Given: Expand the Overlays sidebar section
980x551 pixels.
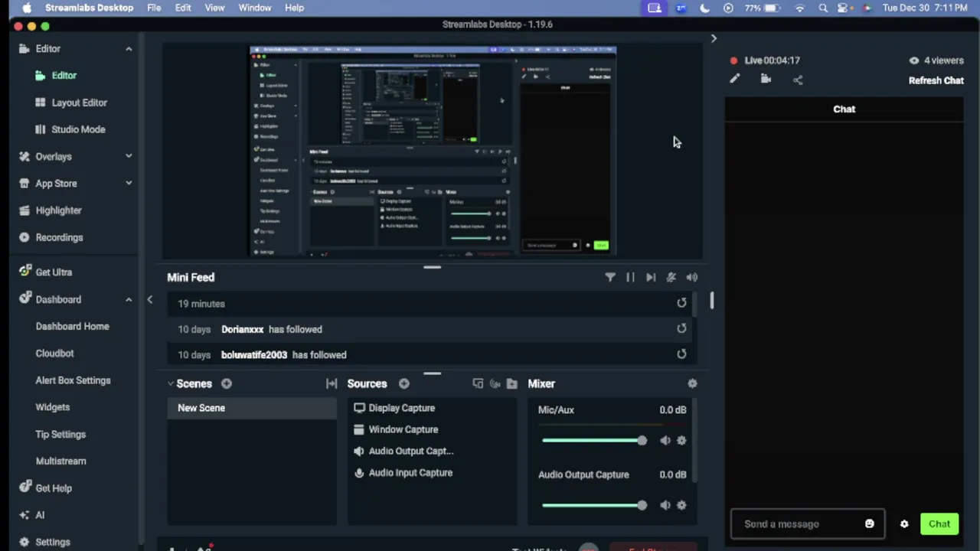Looking at the screenshot, I should [129, 156].
